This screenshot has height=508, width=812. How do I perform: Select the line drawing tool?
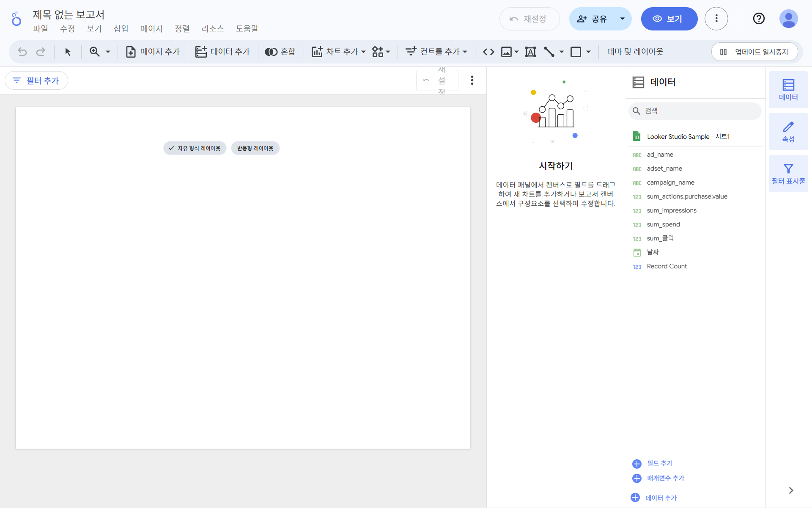point(549,52)
